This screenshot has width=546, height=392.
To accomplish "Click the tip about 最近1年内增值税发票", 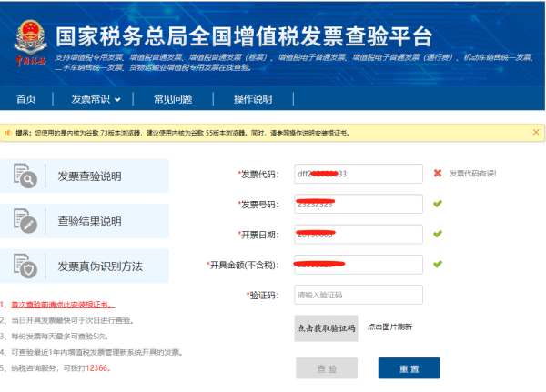I will point(96,352).
